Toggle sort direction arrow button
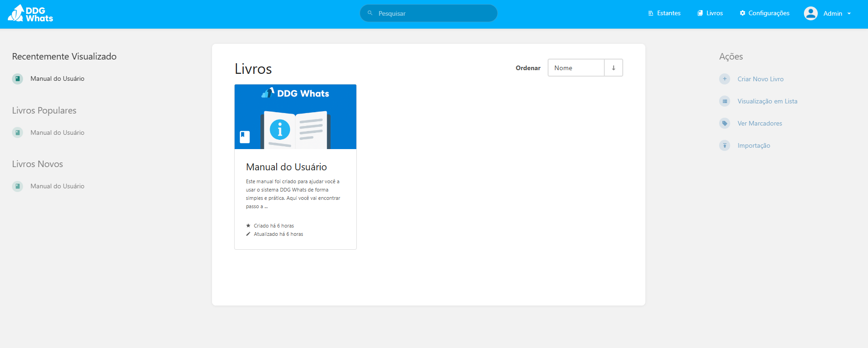Image resolution: width=868 pixels, height=348 pixels. point(614,68)
